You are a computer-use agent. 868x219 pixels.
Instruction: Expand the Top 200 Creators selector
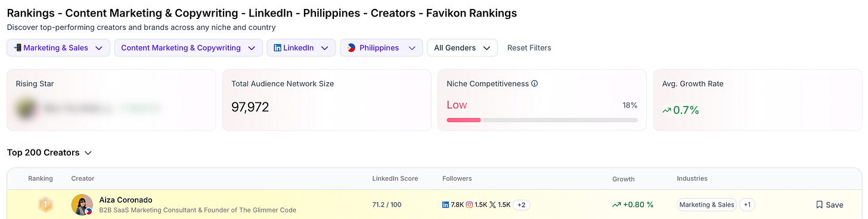click(49, 153)
